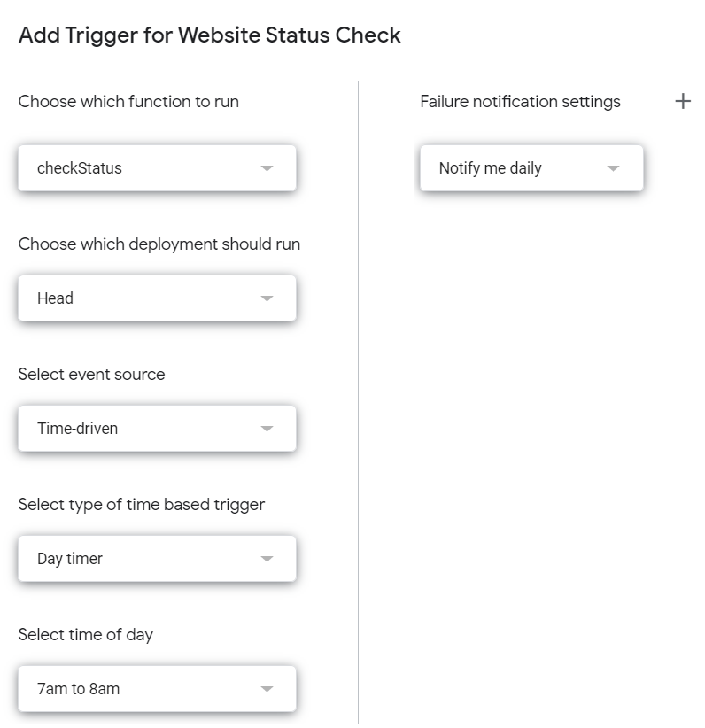
Task: Open the Day timer dropdown arrow
Action: (267, 559)
